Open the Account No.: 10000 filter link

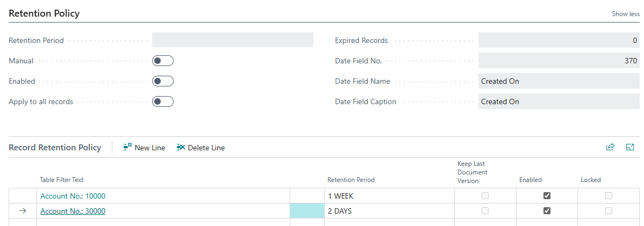[x=73, y=196]
